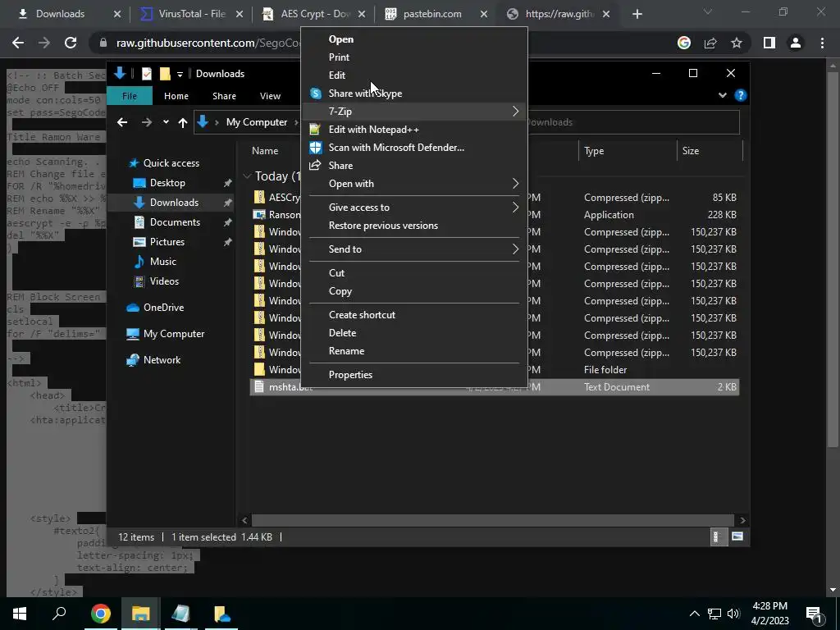Click the Microsoft Defender shield icon
Screen dimensions: 840x630
point(316,148)
